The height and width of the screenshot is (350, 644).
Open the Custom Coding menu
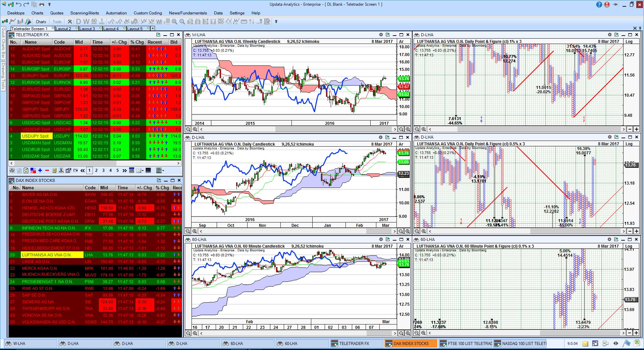tap(148, 13)
